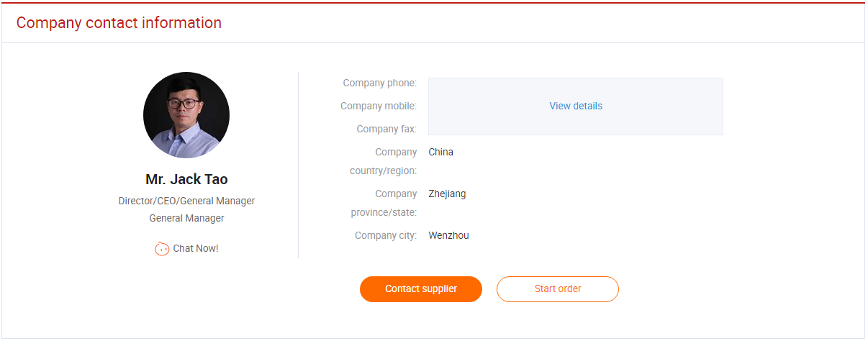The height and width of the screenshot is (341, 868).
Task: Select the name Mr. Jack Tao
Action: click(x=186, y=179)
